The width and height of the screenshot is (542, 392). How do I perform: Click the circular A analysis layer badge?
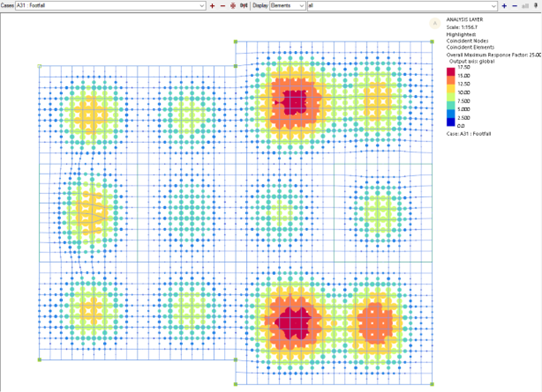[x=435, y=23]
